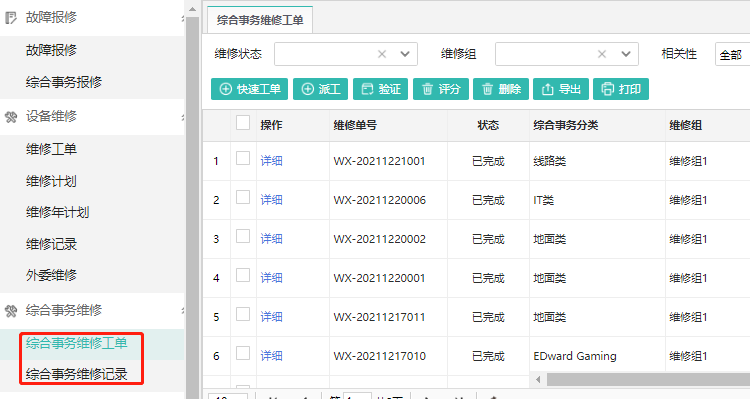Click left arrow of table horizontal scrollbar
750x399 pixels.
(x=538, y=379)
